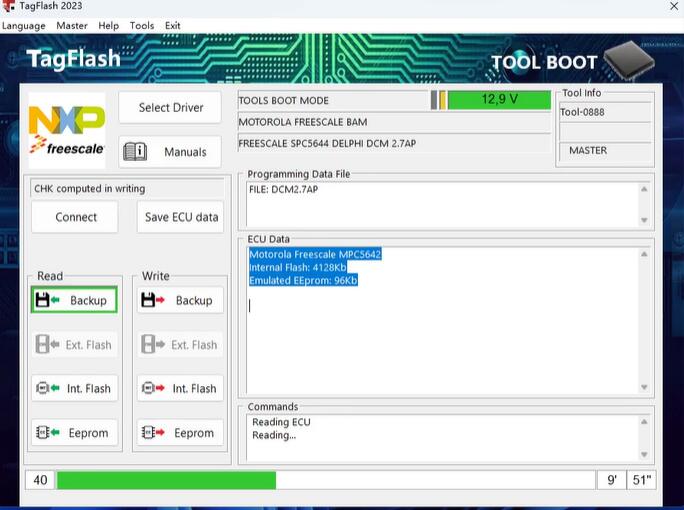Click the MOTOROLA FREESCALE BAM field

[x=394, y=122]
